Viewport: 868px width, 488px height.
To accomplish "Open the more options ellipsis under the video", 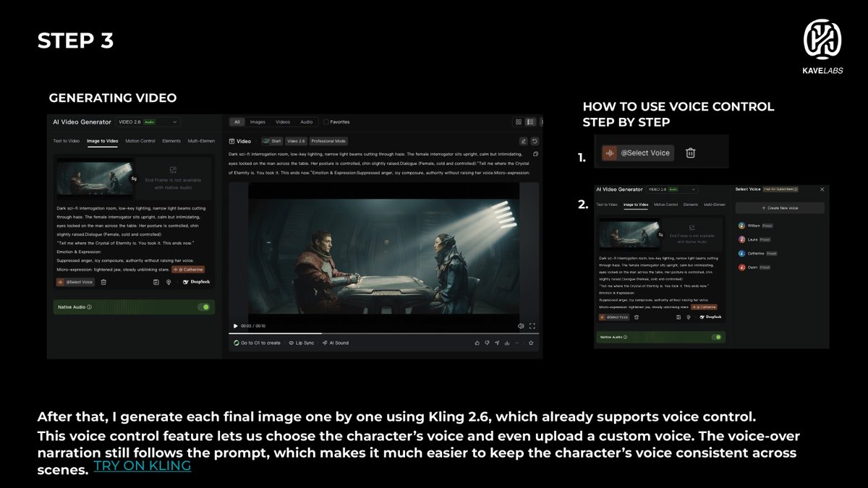I will click(517, 343).
